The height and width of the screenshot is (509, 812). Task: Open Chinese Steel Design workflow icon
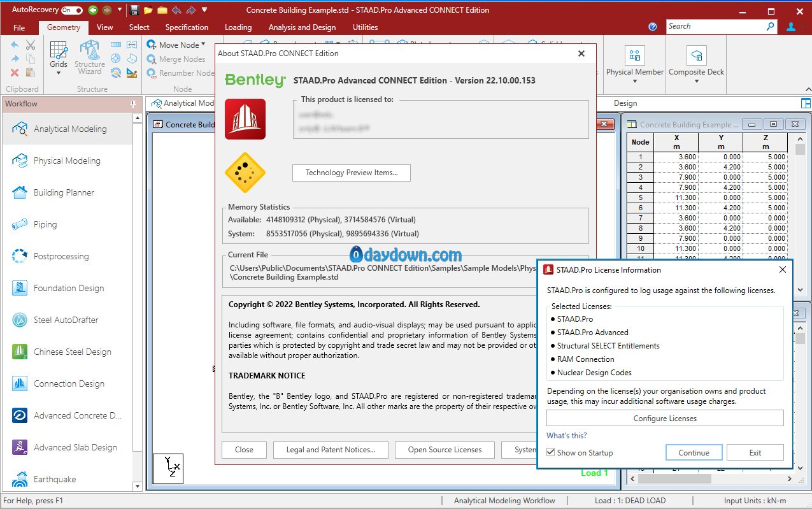click(20, 352)
